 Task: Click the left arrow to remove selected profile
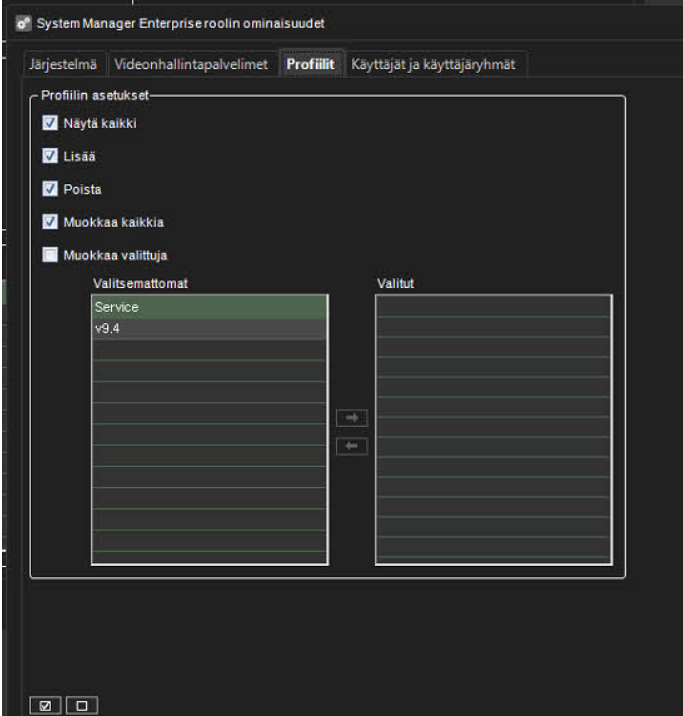(x=352, y=447)
